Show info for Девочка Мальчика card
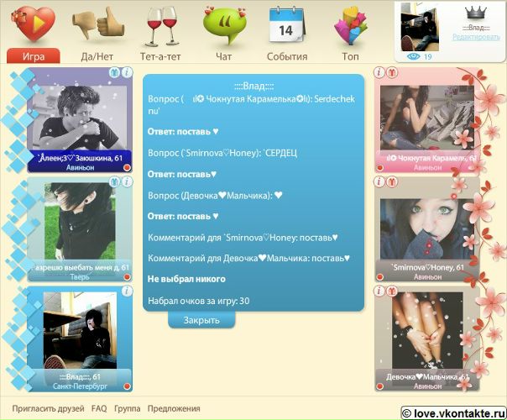Viewport: 507px width, 420px height. 379,291
